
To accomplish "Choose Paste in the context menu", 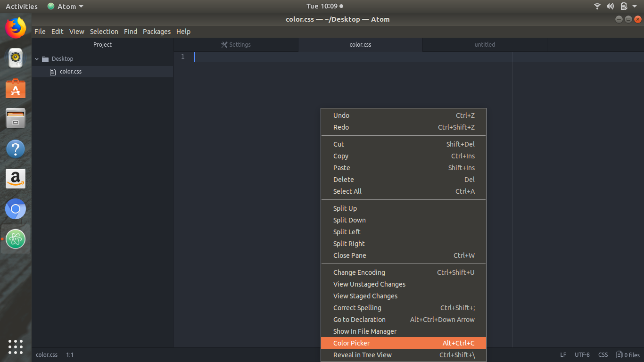I will (404, 168).
